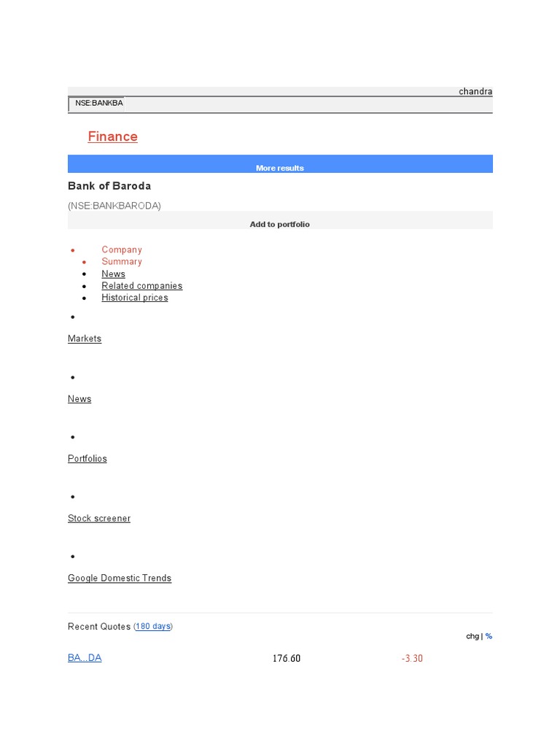This screenshot has width=560, height=747.
Task: Open the BA...DA recent quote
Action: point(85,657)
